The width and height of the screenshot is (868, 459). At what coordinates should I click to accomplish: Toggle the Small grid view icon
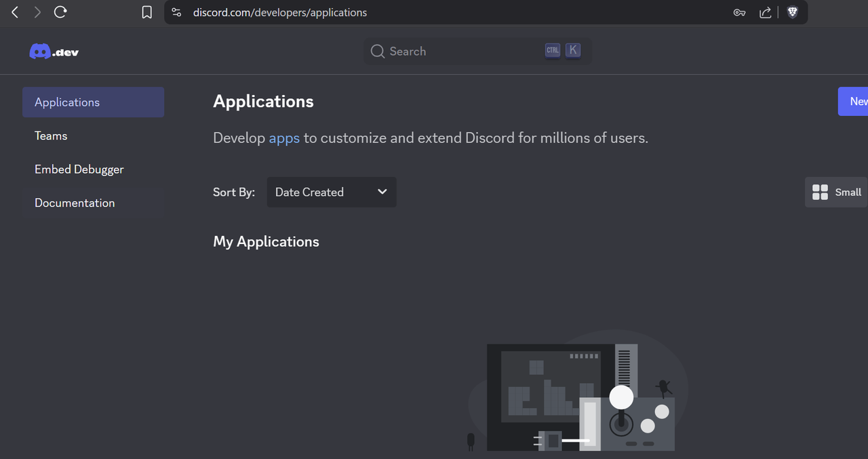coord(820,192)
